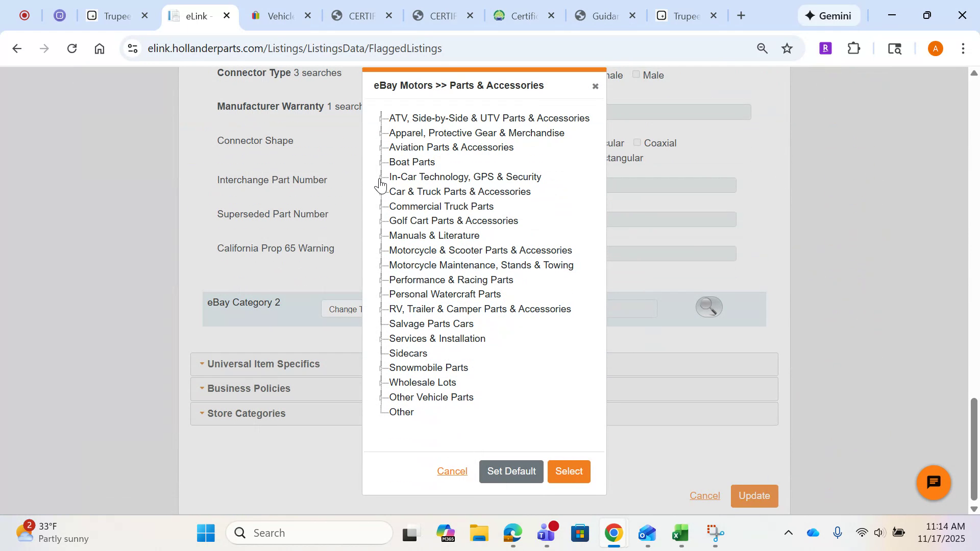Toggle the Male checkbox
This screenshot has height=551, width=980.
(636, 74)
